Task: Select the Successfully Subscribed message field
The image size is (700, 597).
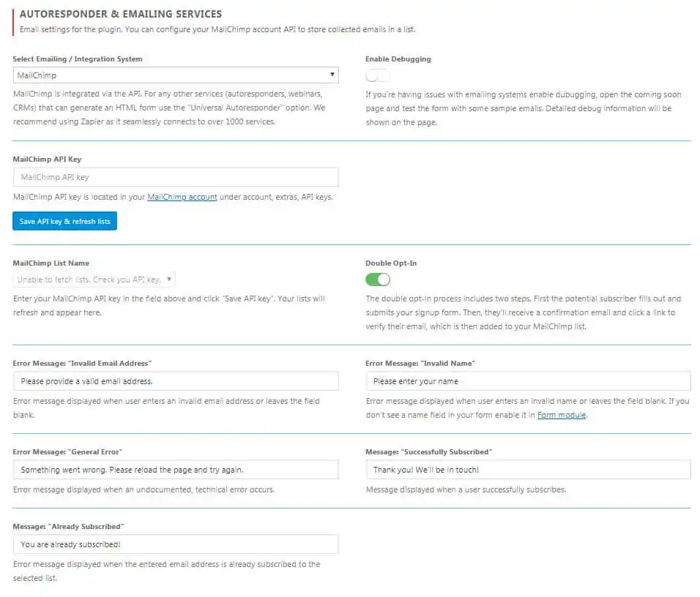Action: pos(527,469)
